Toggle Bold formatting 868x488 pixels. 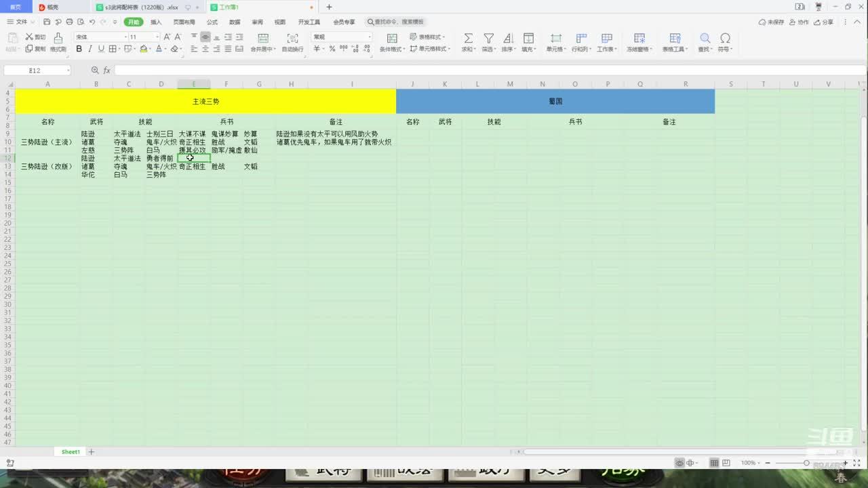click(79, 49)
